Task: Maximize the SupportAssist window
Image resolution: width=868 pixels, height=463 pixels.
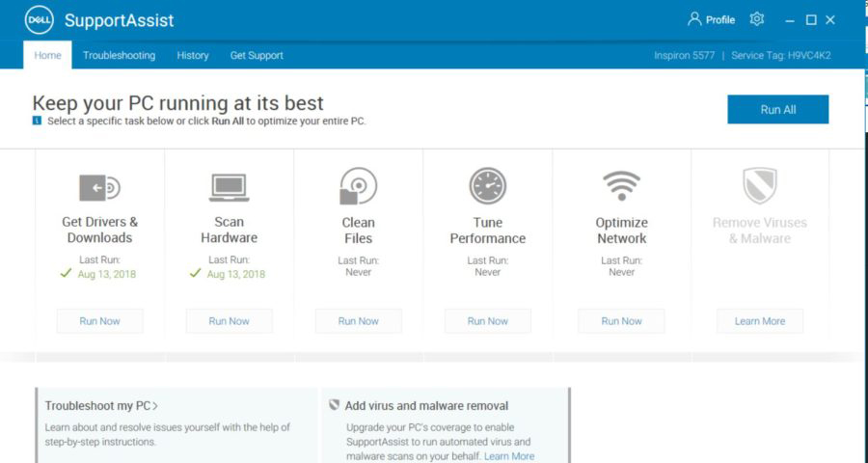Action: click(811, 20)
